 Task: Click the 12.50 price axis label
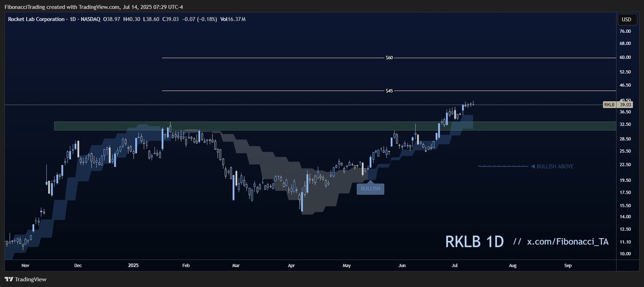(x=625, y=229)
